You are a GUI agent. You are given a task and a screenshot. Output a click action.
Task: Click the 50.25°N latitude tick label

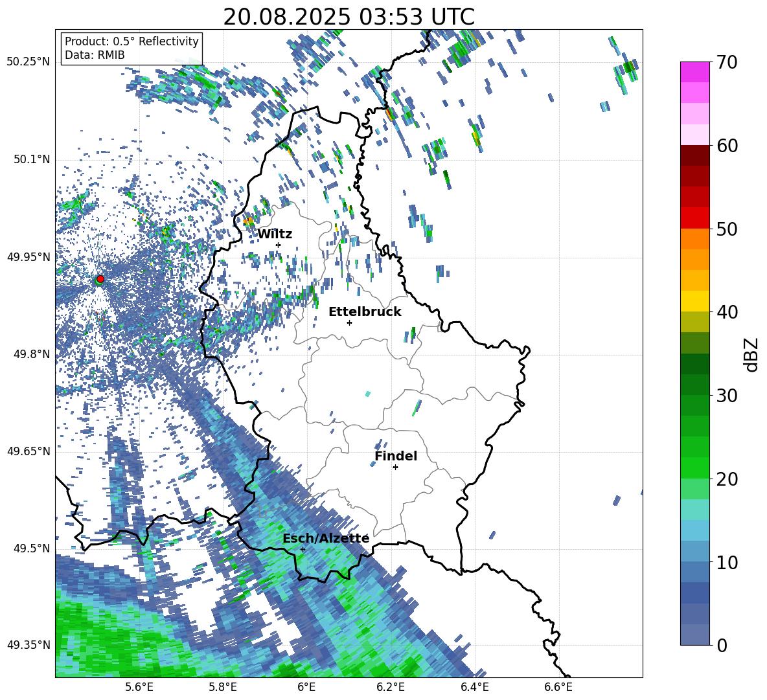tap(29, 62)
